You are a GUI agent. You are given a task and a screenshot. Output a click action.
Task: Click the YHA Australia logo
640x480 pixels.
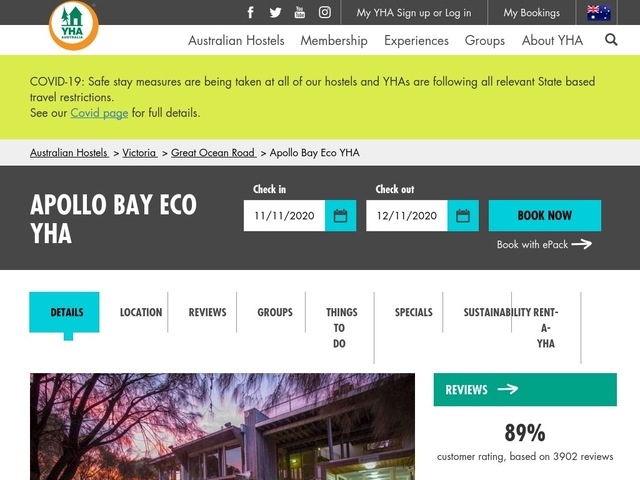(x=73, y=25)
